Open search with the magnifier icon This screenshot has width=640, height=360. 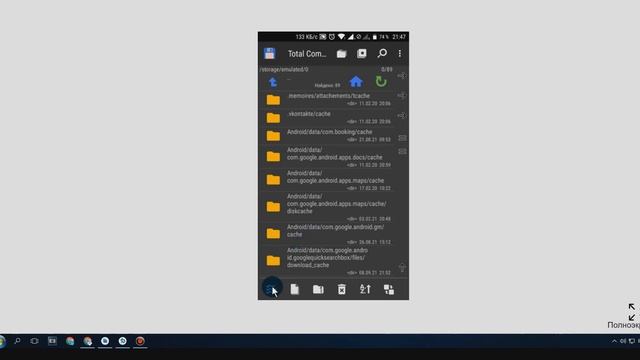(382, 53)
